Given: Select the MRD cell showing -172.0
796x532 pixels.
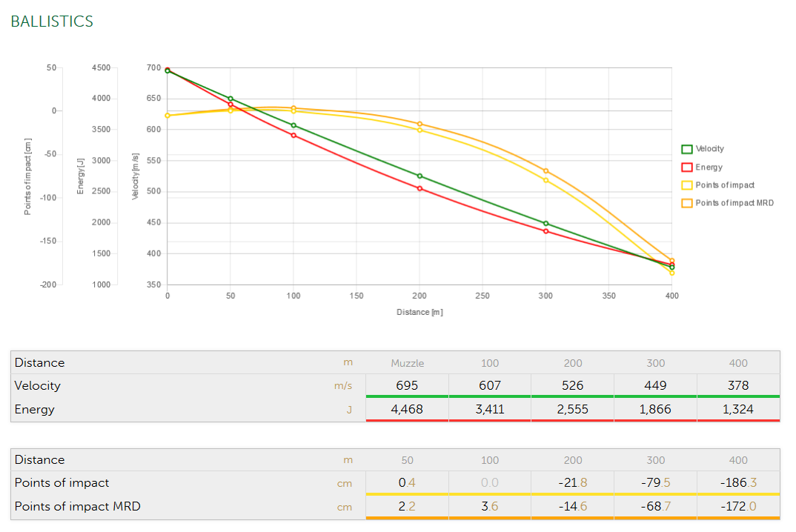Looking at the screenshot, I should pyautogui.click(x=738, y=507).
